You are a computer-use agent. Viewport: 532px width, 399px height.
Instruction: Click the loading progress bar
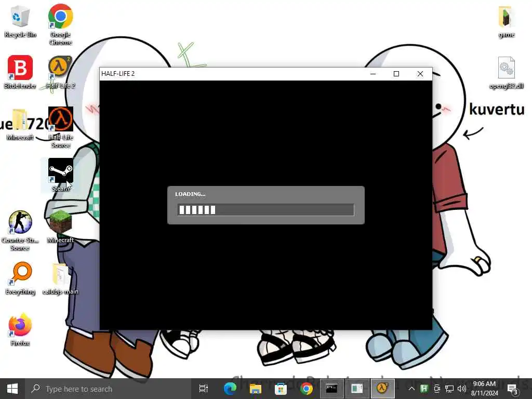(x=265, y=210)
